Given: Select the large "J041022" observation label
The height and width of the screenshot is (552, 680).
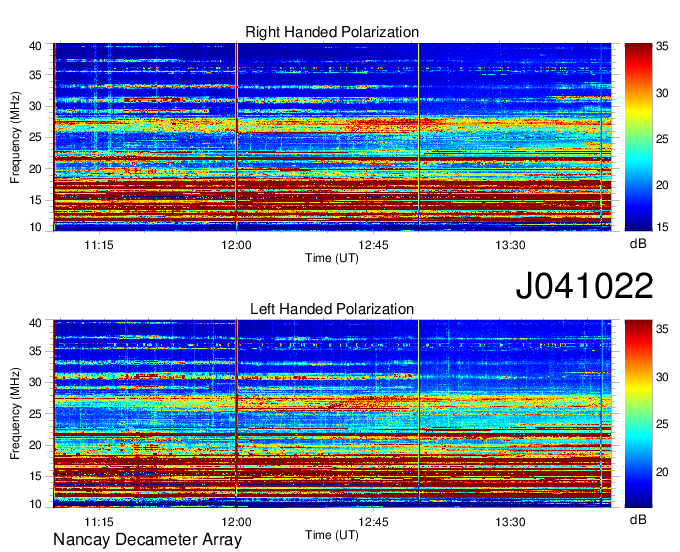Looking at the screenshot, I should (584, 285).
